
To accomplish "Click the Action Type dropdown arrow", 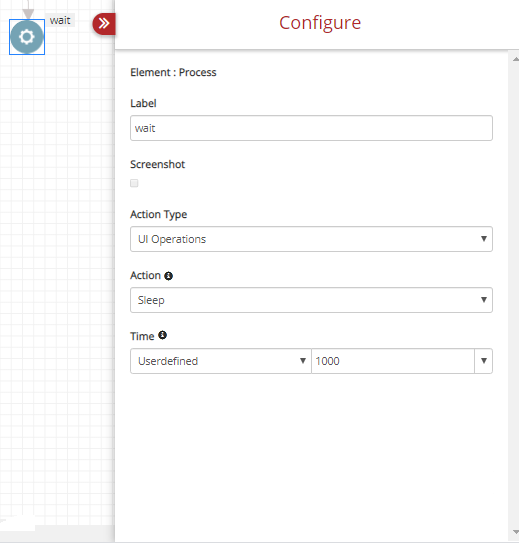I will (x=484, y=239).
